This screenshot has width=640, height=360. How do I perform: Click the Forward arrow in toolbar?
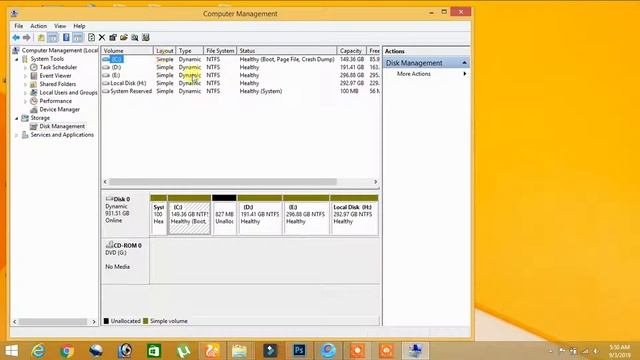(27, 38)
